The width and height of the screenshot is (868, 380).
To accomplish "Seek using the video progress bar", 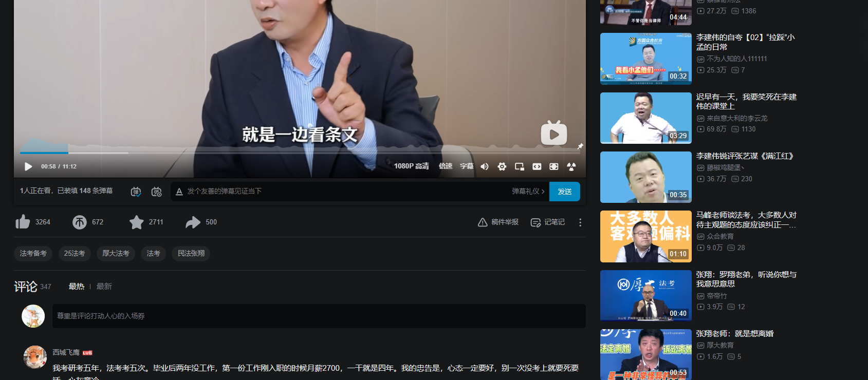I will [x=300, y=153].
